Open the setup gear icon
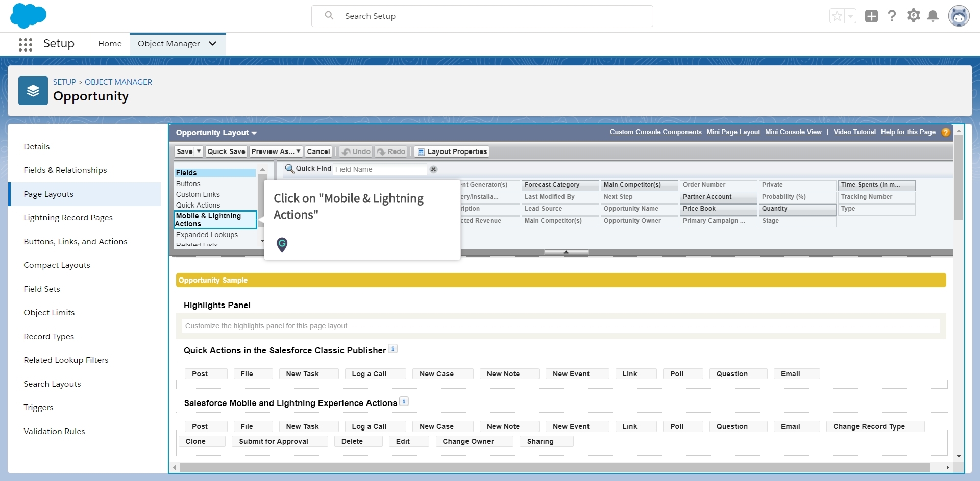 (913, 16)
